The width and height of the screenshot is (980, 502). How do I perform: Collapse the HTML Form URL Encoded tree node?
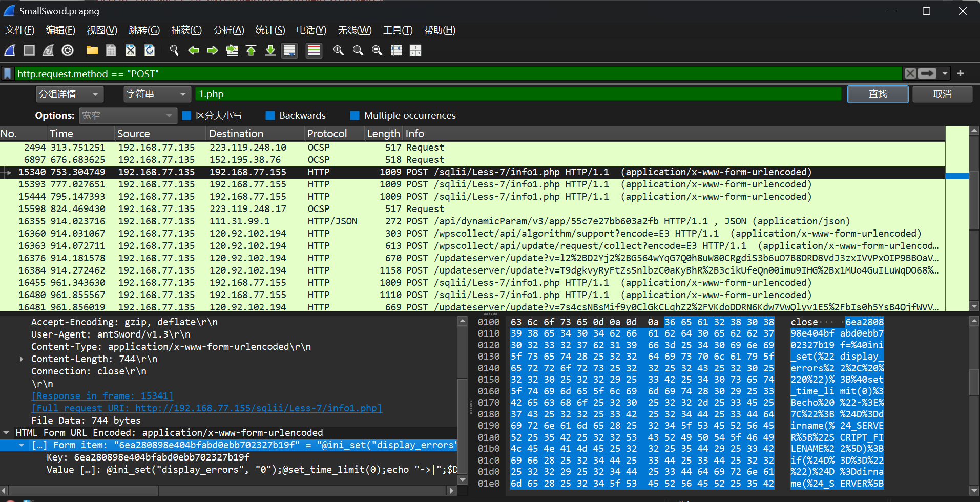coord(6,433)
